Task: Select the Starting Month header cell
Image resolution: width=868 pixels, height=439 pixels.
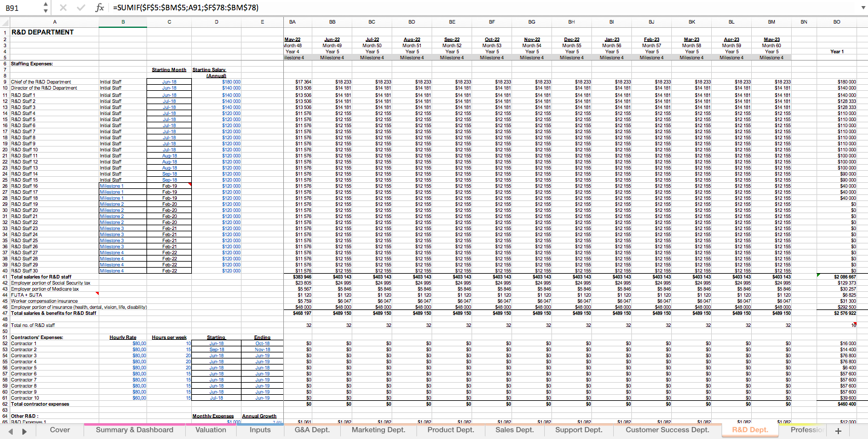Action: [169, 70]
